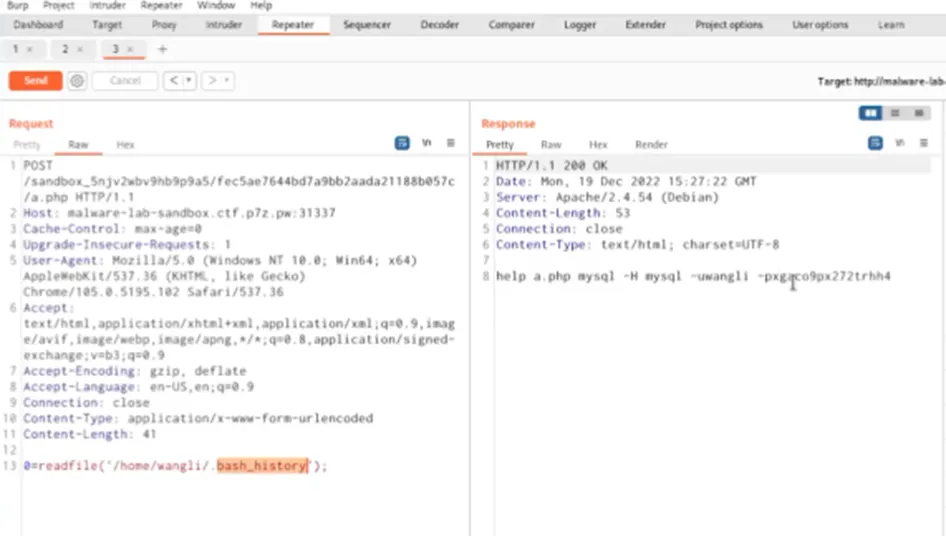
Task: Open the Learn tab
Action: (891, 25)
